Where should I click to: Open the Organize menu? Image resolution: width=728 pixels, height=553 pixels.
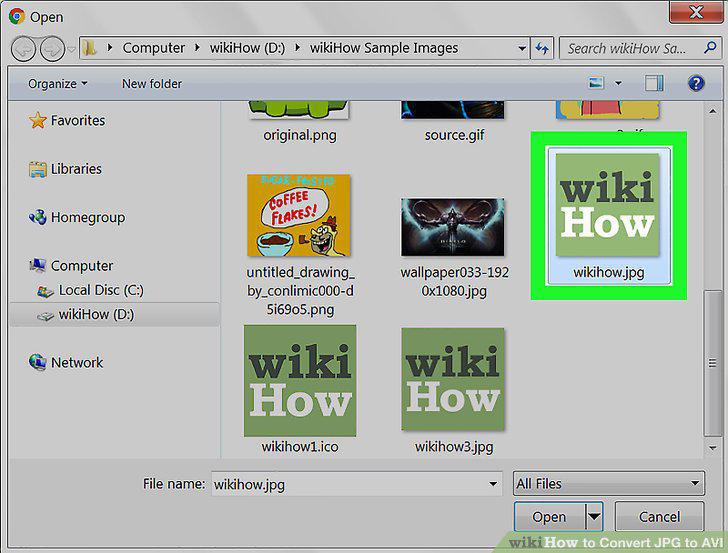58,84
